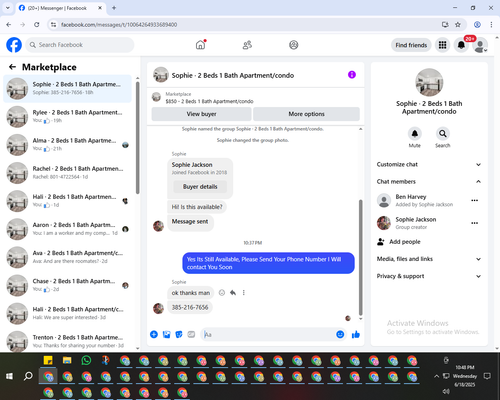Search in conversation with magnifier icon
500x400 pixels.
443,134
